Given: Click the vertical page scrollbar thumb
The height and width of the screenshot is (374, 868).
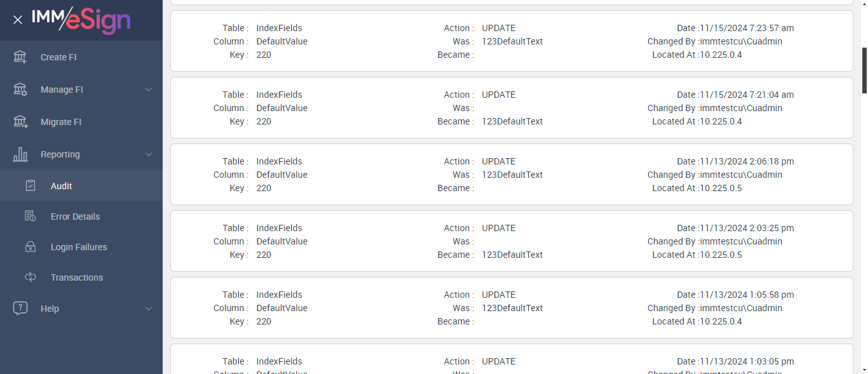Looking at the screenshot, I should 864,70.
